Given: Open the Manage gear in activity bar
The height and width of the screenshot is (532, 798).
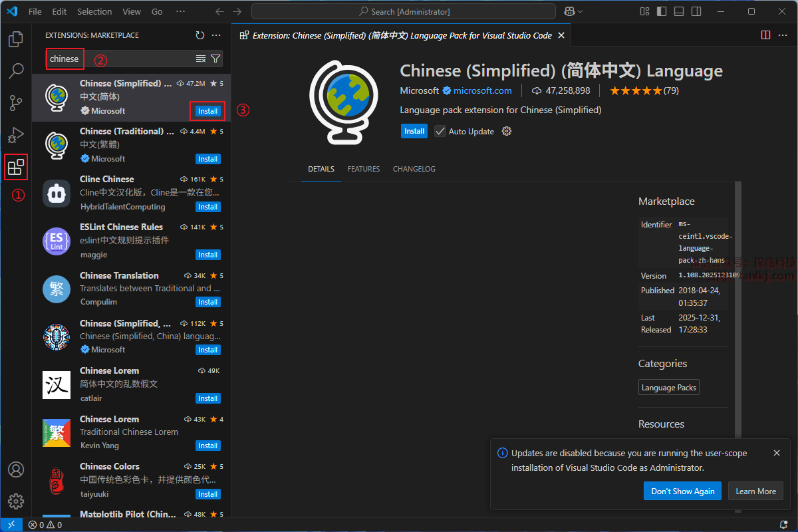Looking at the screenshot, I should tap(16, 501).
